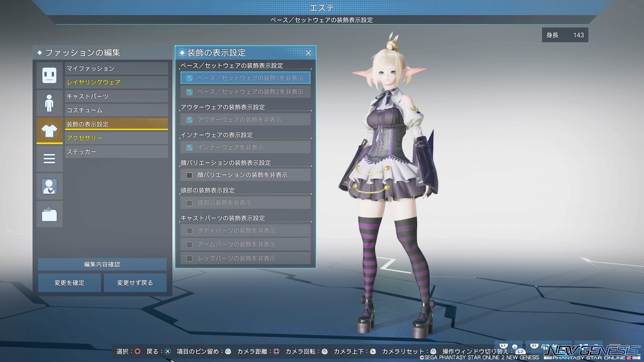Screen dimensions: 644x362
Task: Toggle アウターウェアの装飾を非表示 checkbox
Action: pyautogui.click(x=189, y=120)
